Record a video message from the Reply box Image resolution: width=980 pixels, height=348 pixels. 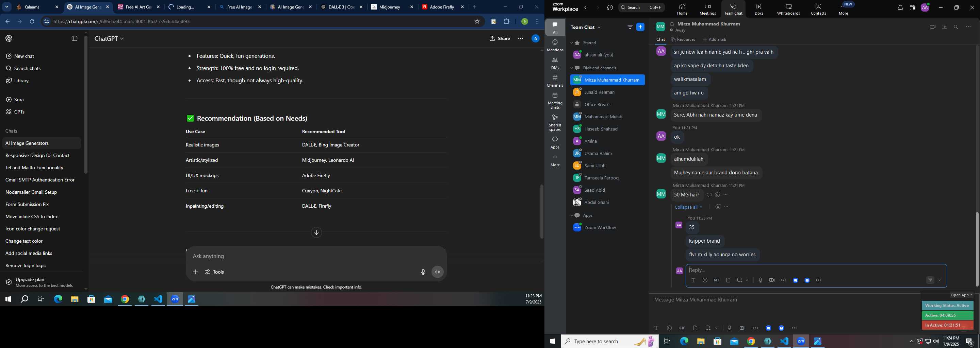[772, 280]
